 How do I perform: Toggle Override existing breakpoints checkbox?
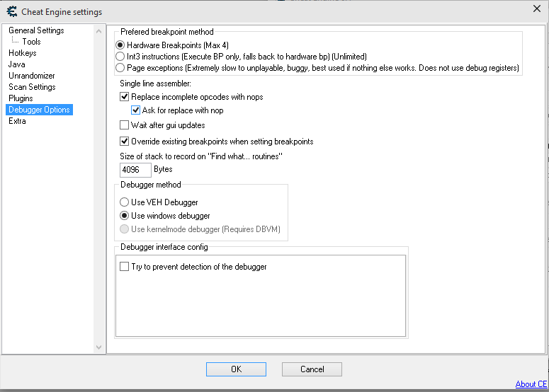[125, 142]
